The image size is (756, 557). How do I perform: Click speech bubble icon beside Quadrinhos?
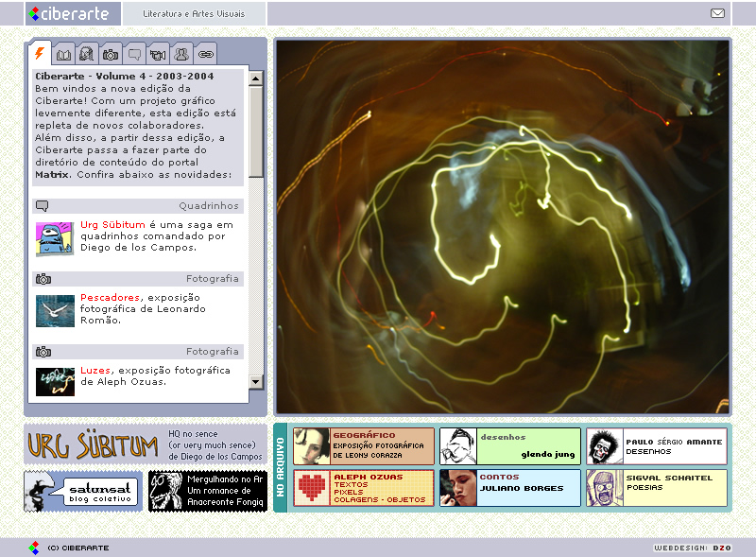[43, 206]
